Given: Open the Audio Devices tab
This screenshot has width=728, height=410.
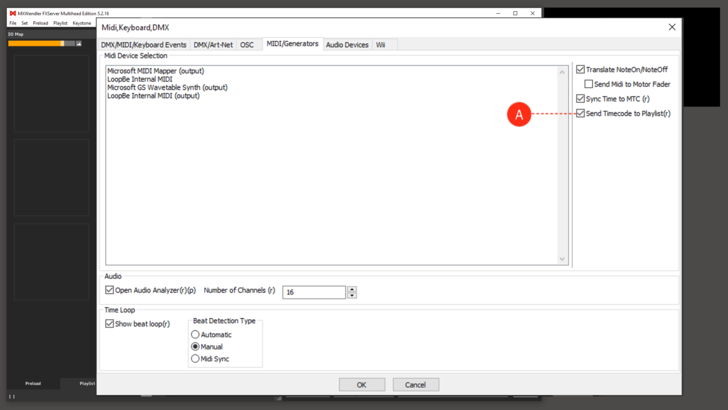Looking at the screenshot, I should [347, 45].
